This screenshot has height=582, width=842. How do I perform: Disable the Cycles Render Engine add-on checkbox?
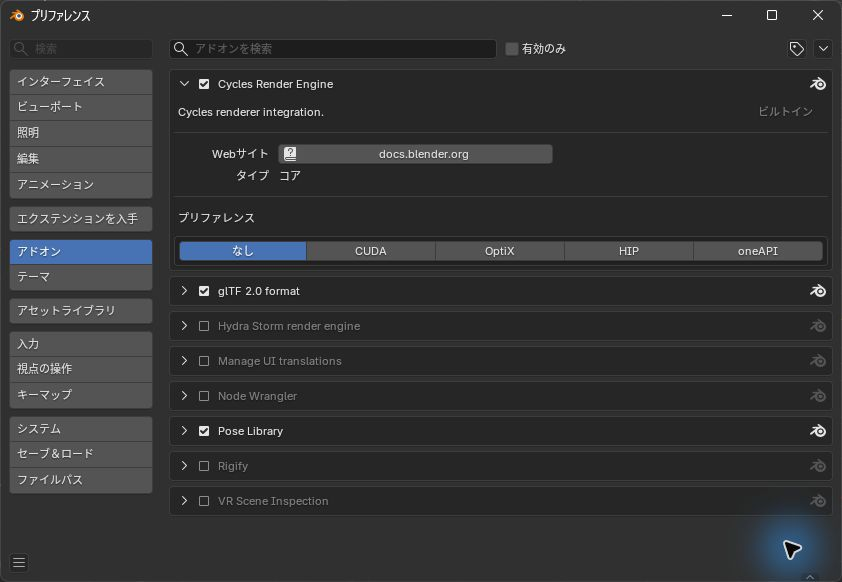204,84
